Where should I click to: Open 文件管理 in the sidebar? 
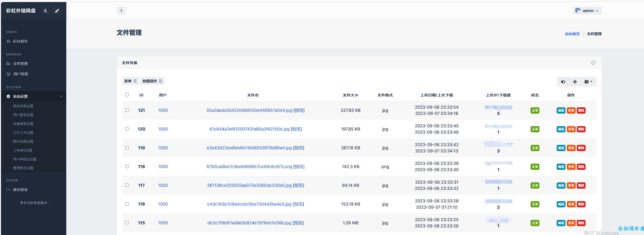point(20,64)
